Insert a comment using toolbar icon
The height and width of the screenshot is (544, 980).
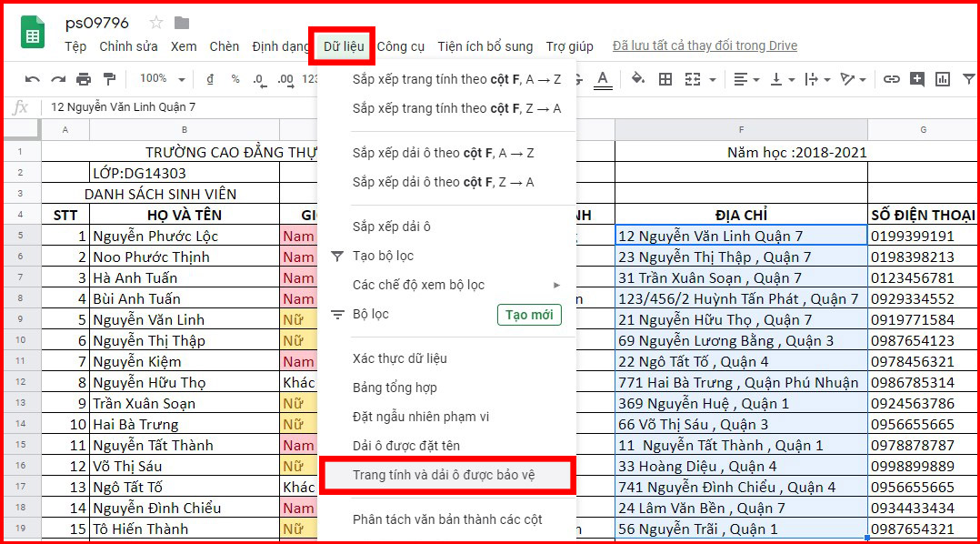click(917, 79)
